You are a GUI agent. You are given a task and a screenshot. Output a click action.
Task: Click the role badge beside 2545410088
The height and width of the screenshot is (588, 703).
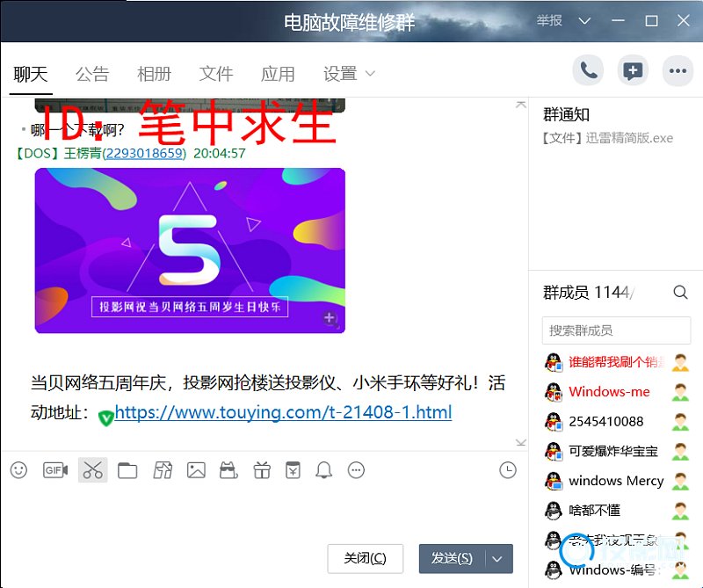[680, 422]
